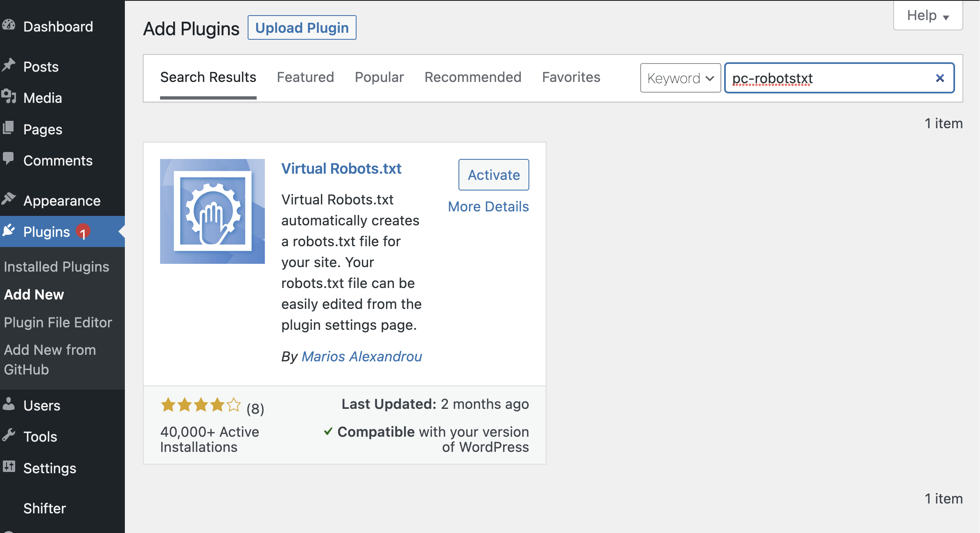
Task: Open the Pages menu
Action: tap(62, 129)
